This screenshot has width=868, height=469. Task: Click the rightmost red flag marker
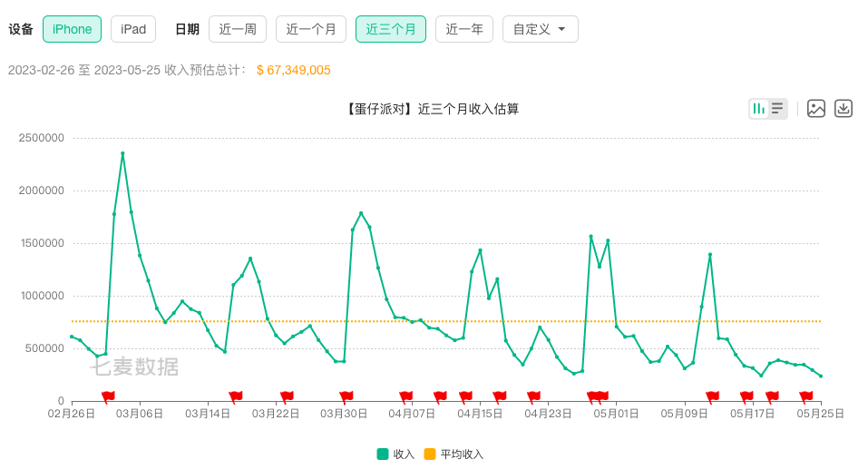(806, 396)
